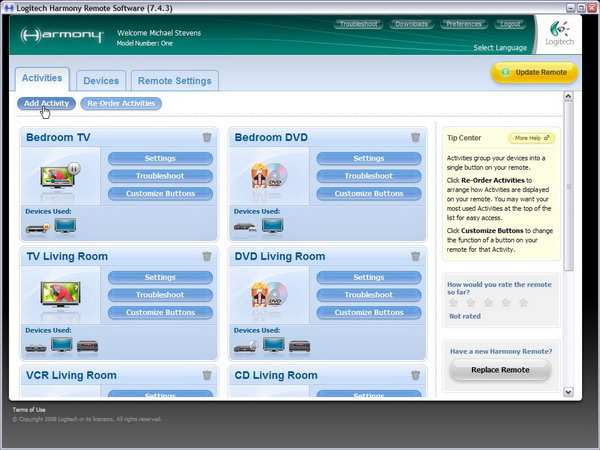Click the TV device icon in TV Living Room
Image resolution: width=600 pixels, height=450 pixels.
tap(62, 345)
